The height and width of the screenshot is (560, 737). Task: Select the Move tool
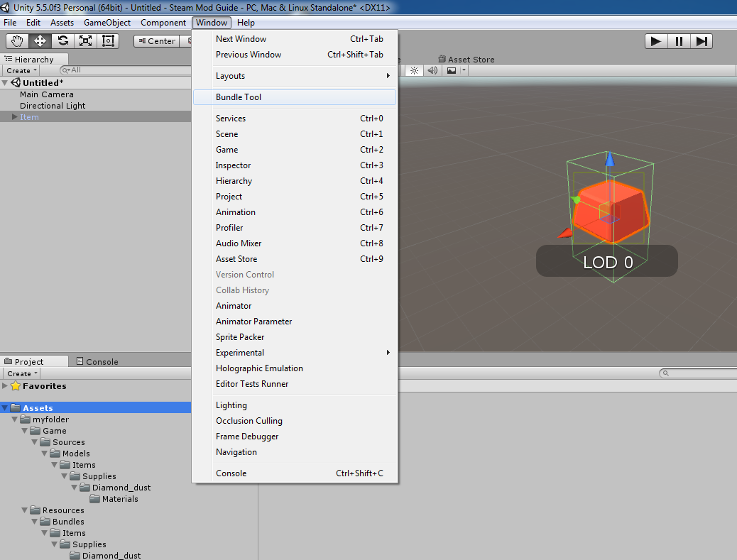pyautogui.click(x=40, y=41)
